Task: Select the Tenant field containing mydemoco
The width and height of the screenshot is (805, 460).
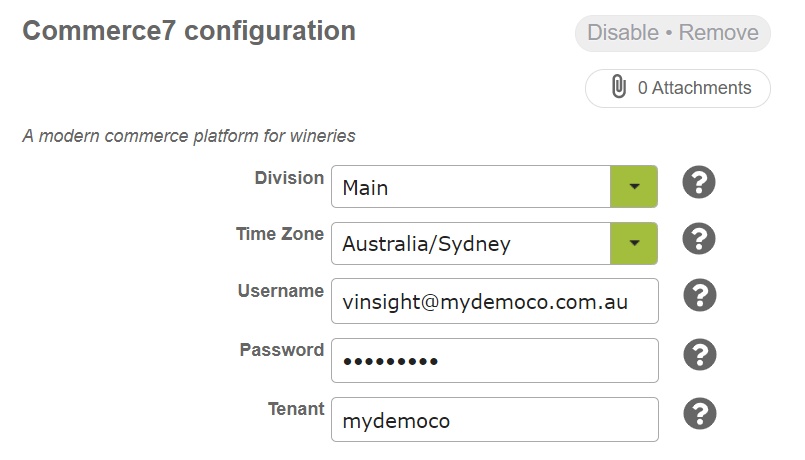Action: (495, 419)
